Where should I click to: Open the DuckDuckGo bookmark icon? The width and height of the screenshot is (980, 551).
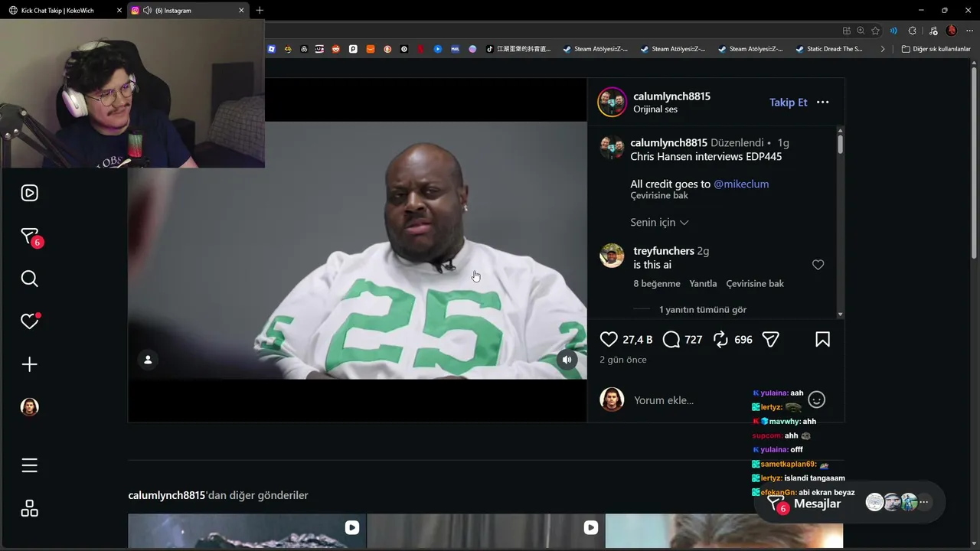(387, 49)
